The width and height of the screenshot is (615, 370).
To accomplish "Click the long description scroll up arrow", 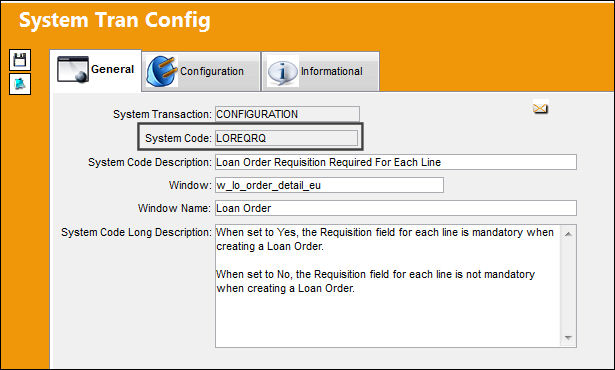I will (x=568, y=234).
